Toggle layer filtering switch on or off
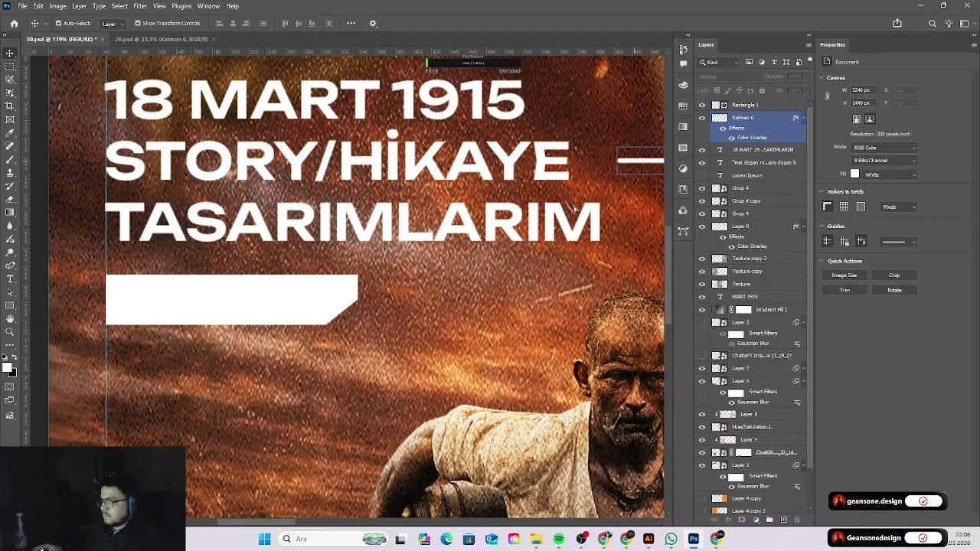The width and height of the screenshot is (980, 551). click(808, 62)
